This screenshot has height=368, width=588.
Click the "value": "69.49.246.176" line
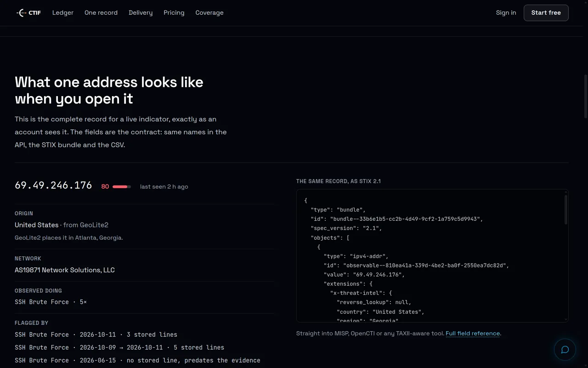tap(364, 275)
